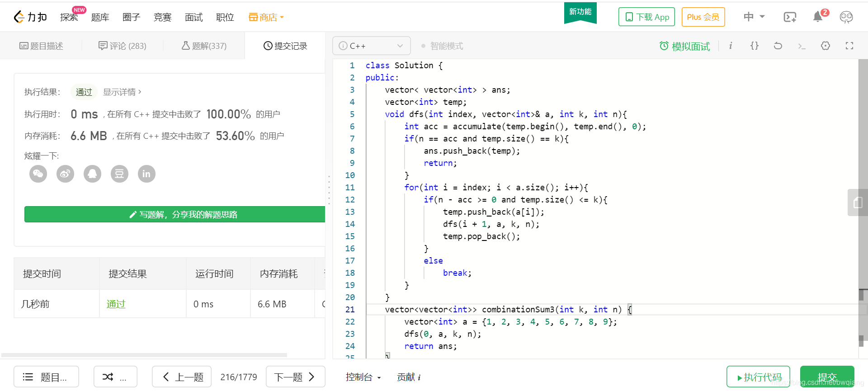The height and width of the screenshot is (391, 868).
Task: Expand the 商店 store menu
Action: click(266, 17)
